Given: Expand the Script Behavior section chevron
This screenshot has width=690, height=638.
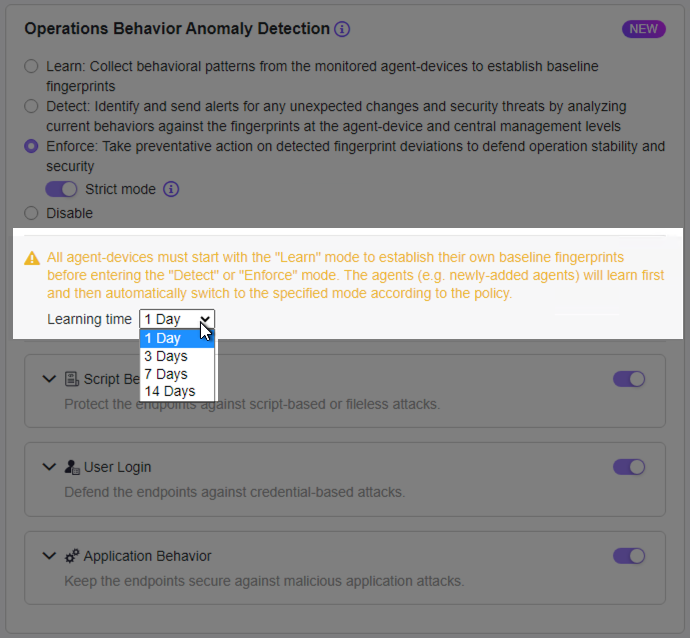Looking at the screenshot, I should [x=49, y=379].
